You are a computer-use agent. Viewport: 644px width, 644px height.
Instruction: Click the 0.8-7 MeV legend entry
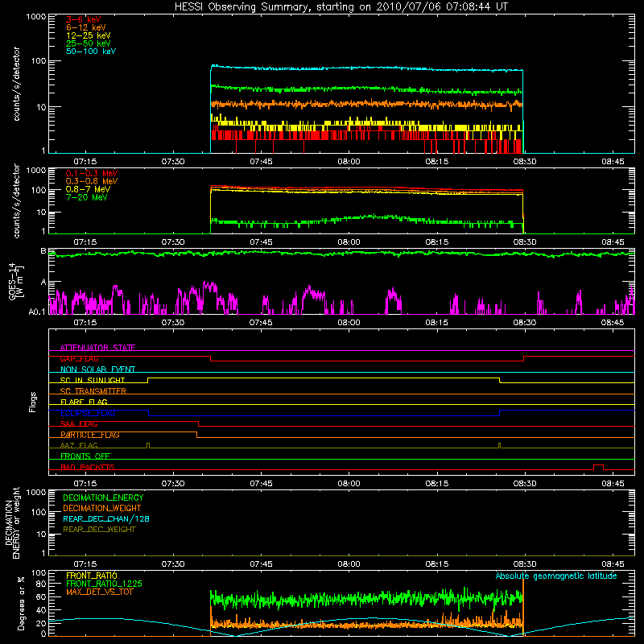(89, 189)
